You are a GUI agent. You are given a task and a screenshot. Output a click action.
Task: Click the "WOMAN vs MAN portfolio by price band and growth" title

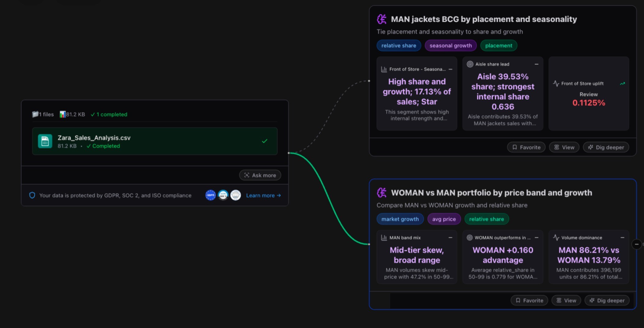[x=491, y=193]
